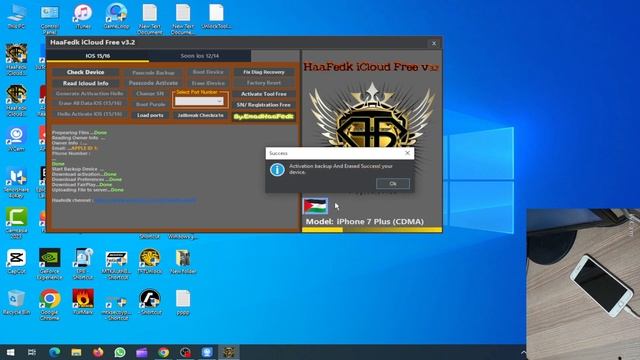Launch Google Chrome desktop shortcut
Viewport: 640px width, 360px height.
coord(50,305)
